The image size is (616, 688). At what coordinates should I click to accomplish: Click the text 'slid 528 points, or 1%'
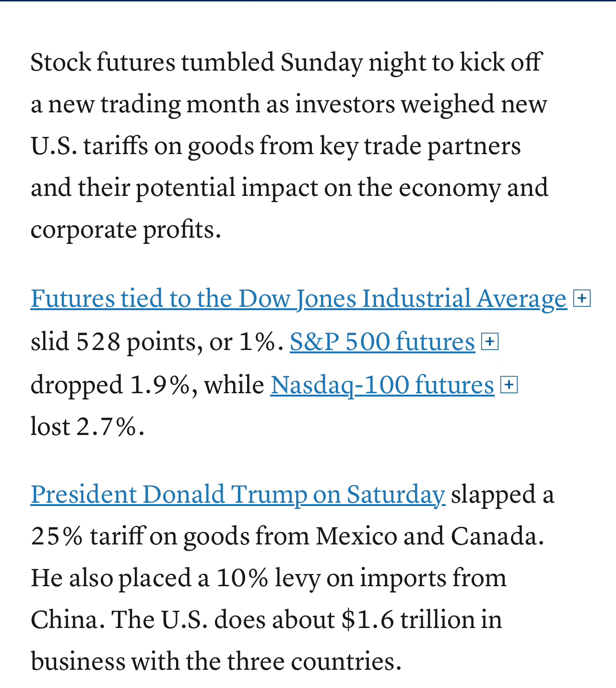(156, 342)
